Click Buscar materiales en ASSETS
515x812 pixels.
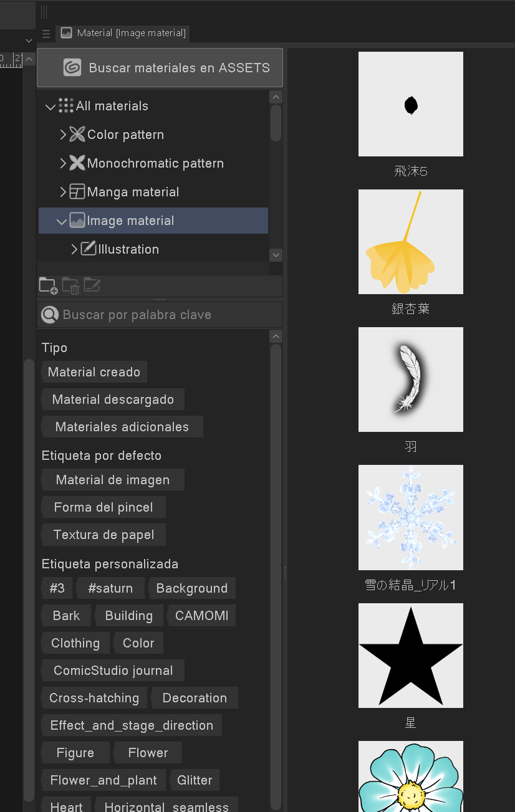click(x=160, y=67)
